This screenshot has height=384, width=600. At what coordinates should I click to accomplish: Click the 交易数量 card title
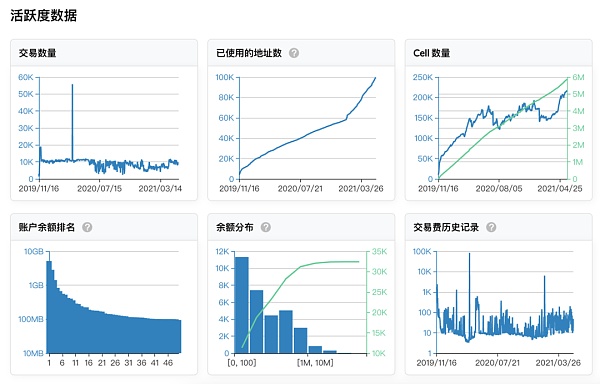point(38,53)
